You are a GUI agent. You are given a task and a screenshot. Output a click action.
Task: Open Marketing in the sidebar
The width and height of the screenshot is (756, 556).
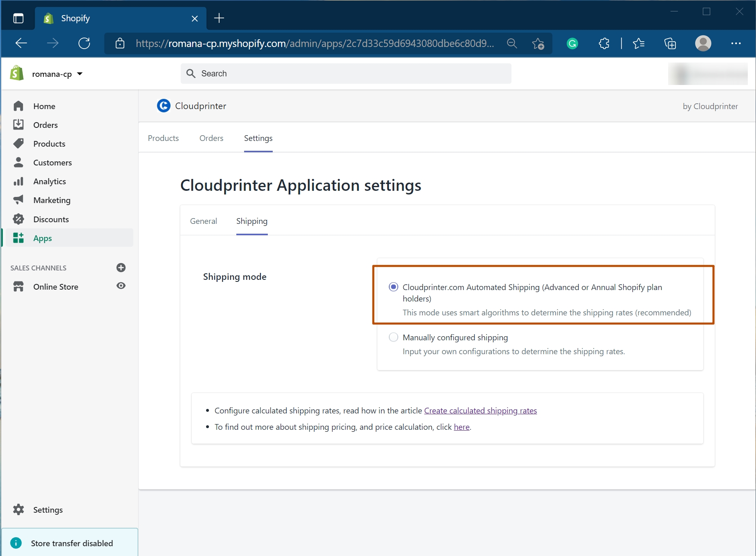52,200
